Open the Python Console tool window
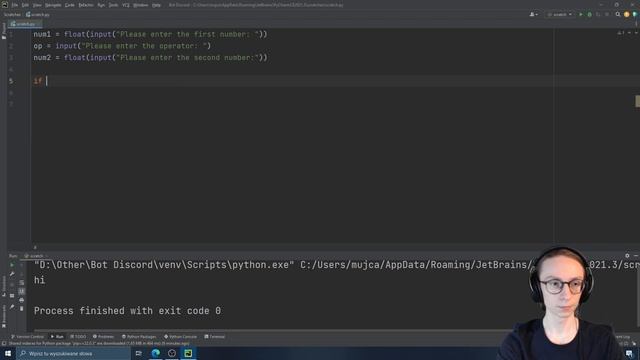 point(180,337)
